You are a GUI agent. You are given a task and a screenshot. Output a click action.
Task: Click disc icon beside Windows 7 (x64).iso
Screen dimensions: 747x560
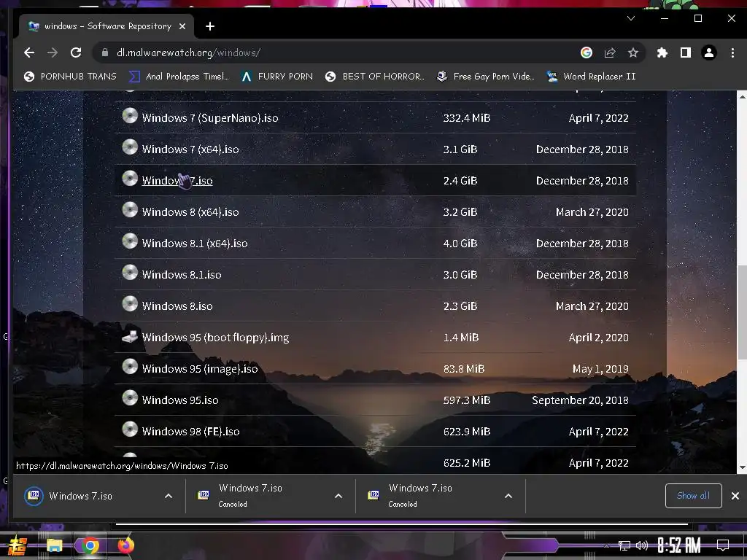[x=130, y=147]
